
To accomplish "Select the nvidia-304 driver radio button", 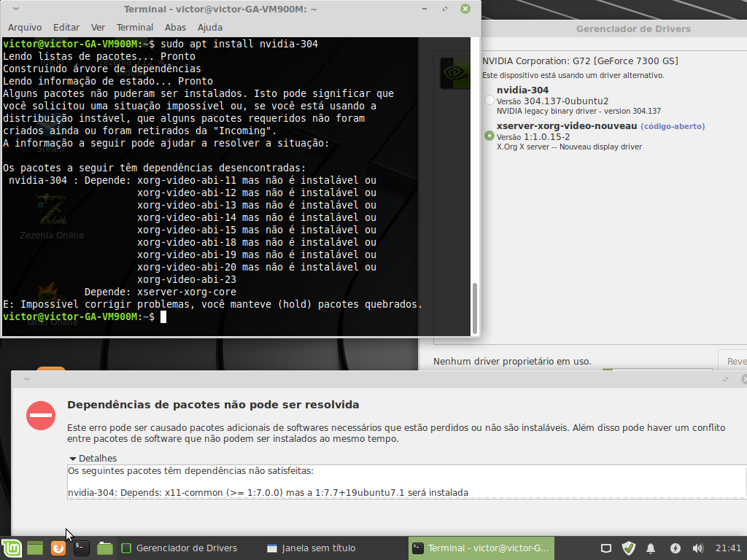I will (x=489, y=100).
